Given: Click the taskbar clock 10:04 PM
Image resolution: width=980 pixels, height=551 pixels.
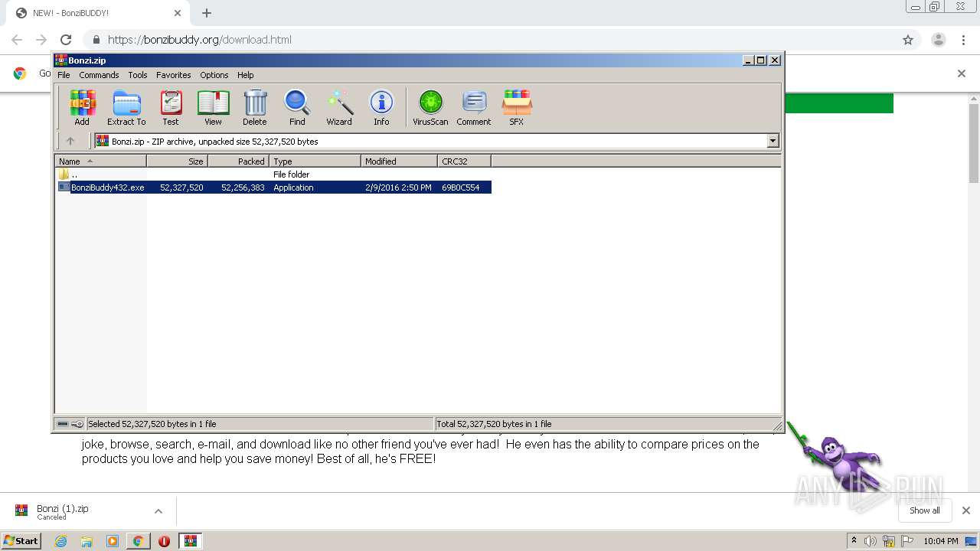Looking at the screenshot, I should (941, 541).
